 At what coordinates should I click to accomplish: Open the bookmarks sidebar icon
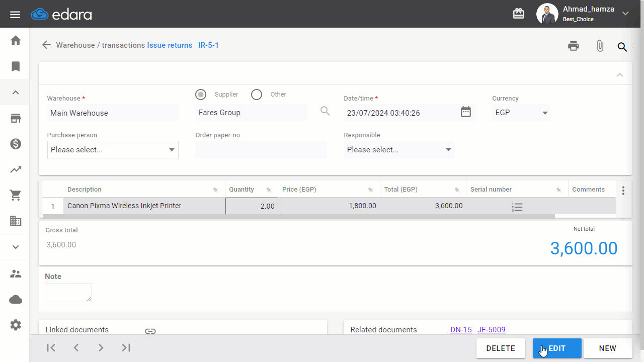tap(16, 66)
